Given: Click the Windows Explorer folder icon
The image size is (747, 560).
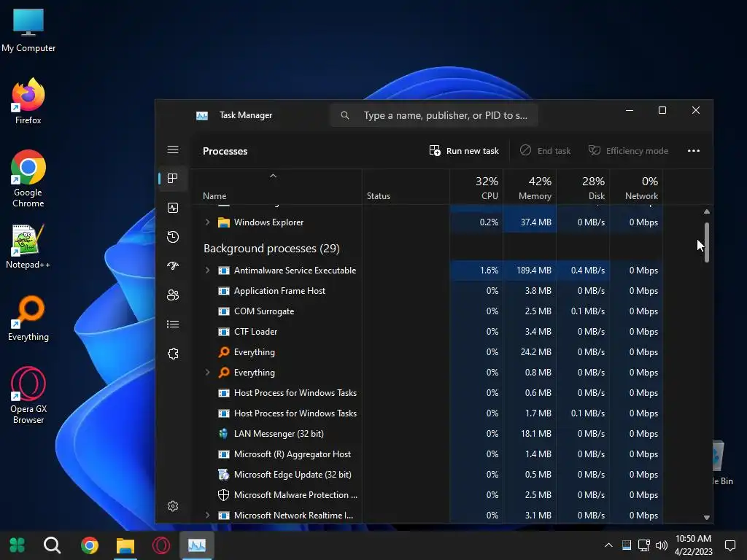Looking at the screenshot, I should coord(223,222).
